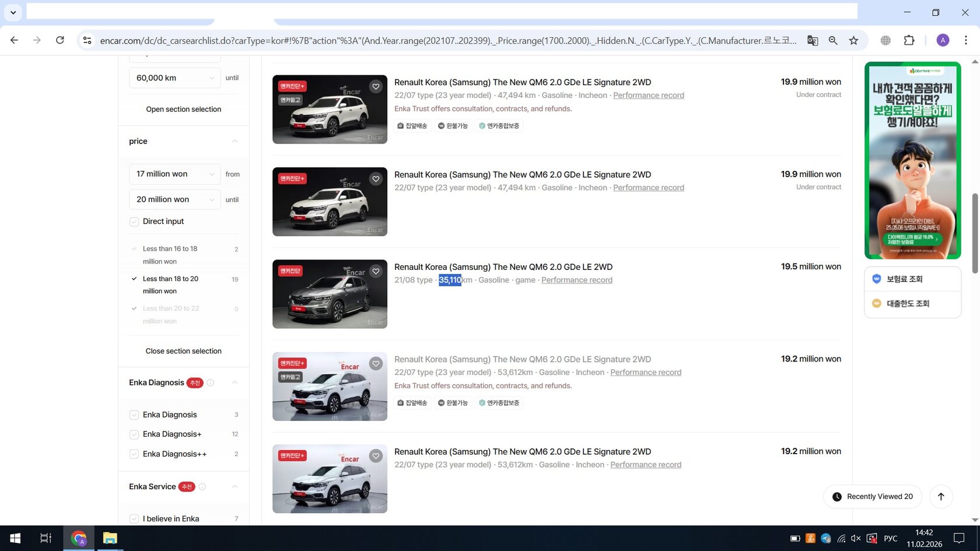Collapse the Enka Diagnosis filter section
The width and height of the screenshot is (980, 551).
pyautogui.click(x=235, y=382)
